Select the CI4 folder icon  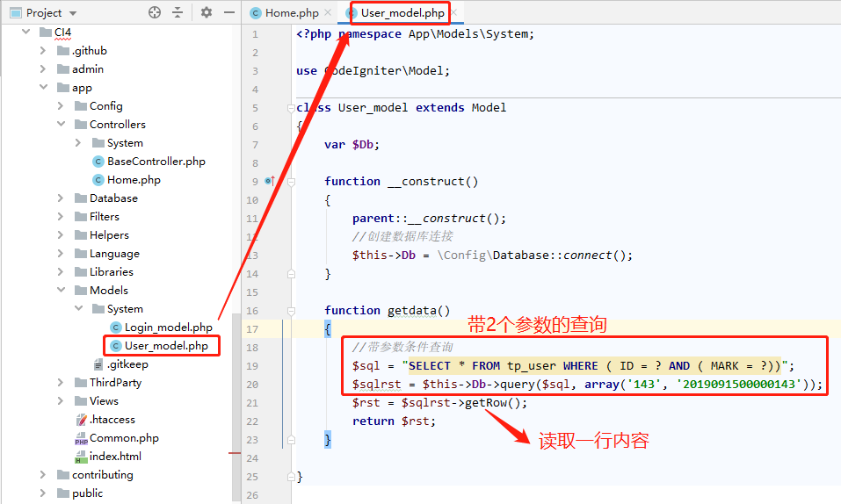click(x=46, y=32)
